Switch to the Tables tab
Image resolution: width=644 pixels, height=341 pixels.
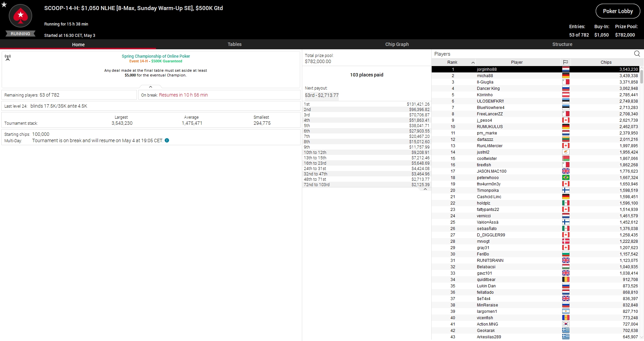point(234,44)
